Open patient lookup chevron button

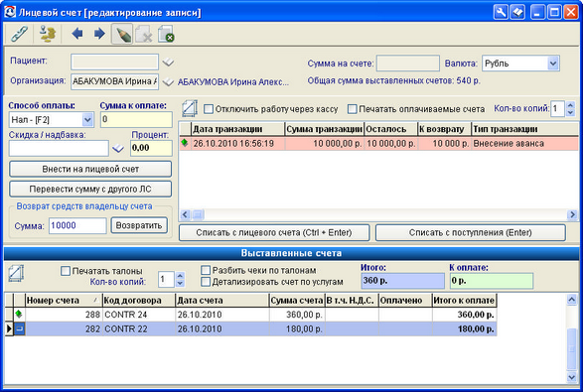[x=169, y=63]
